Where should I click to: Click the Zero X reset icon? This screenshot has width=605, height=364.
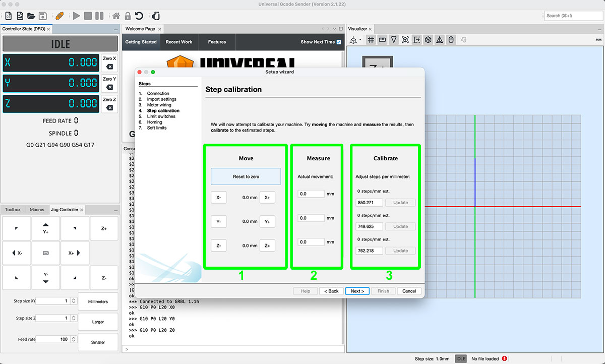click(x=109, y=67)
